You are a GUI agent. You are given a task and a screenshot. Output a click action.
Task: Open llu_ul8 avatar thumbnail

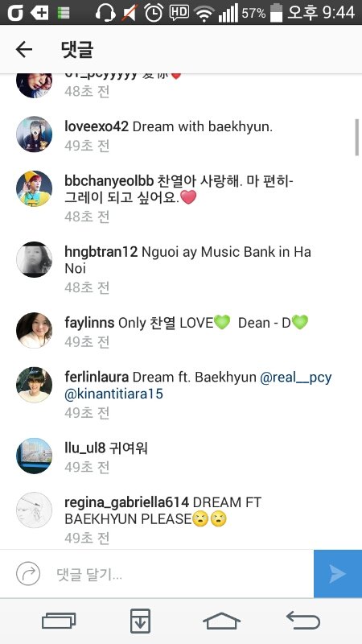click(34, 456)
